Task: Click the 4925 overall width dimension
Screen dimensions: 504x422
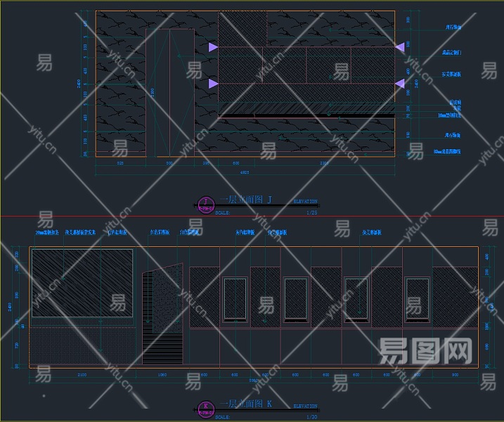Action: (245, 172)
